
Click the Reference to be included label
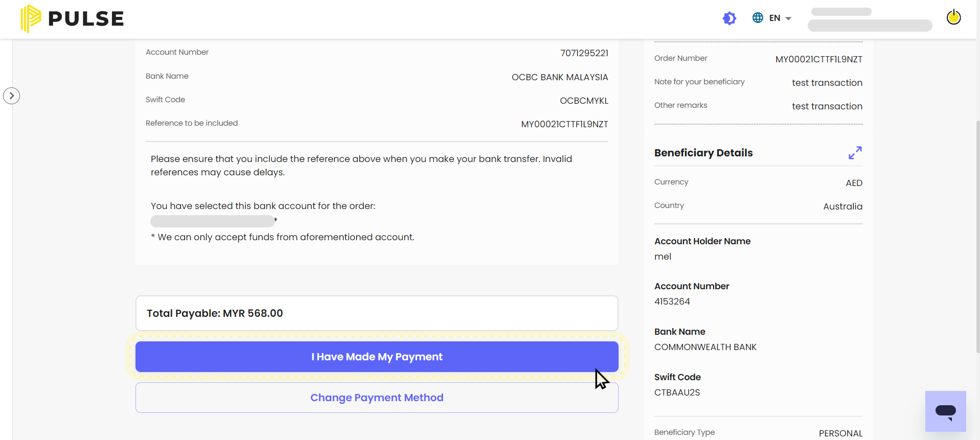click(x=192, y=123)
